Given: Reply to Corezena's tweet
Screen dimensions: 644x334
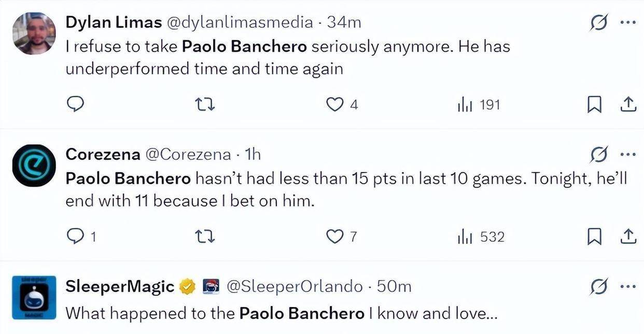Looking at the screenshot, I should point(76,237).
